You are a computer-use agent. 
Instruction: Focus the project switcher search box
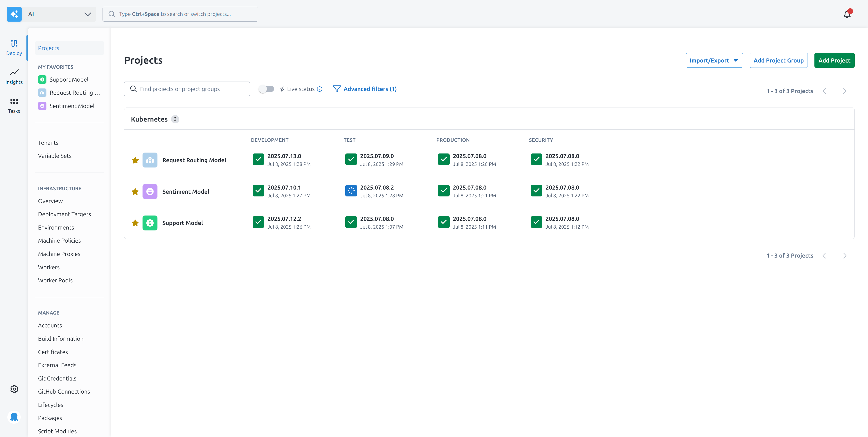pos(180,14)
